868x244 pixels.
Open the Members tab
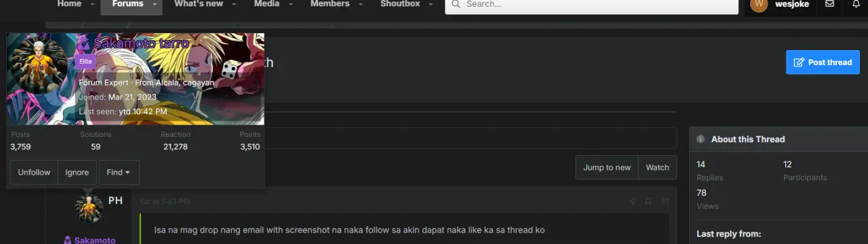330,4
